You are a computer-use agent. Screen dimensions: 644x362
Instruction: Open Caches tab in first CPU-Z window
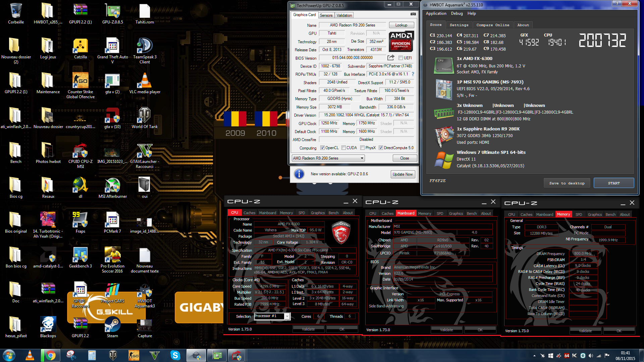pos(249,213)
